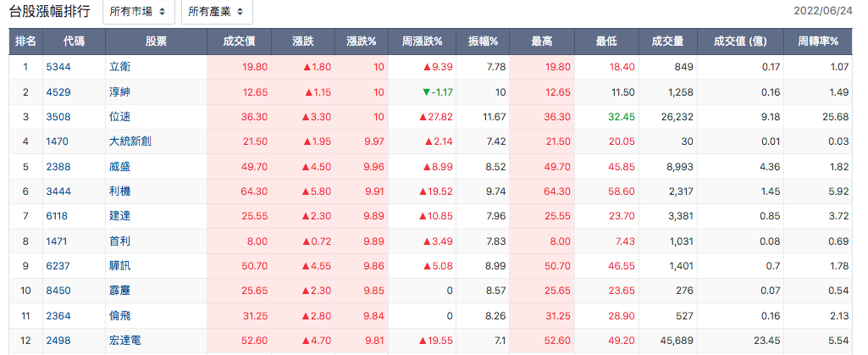Viewport: 868px width, 355px height.
Task: Select the trade value 23.45 cell
Action: [740, 341]
